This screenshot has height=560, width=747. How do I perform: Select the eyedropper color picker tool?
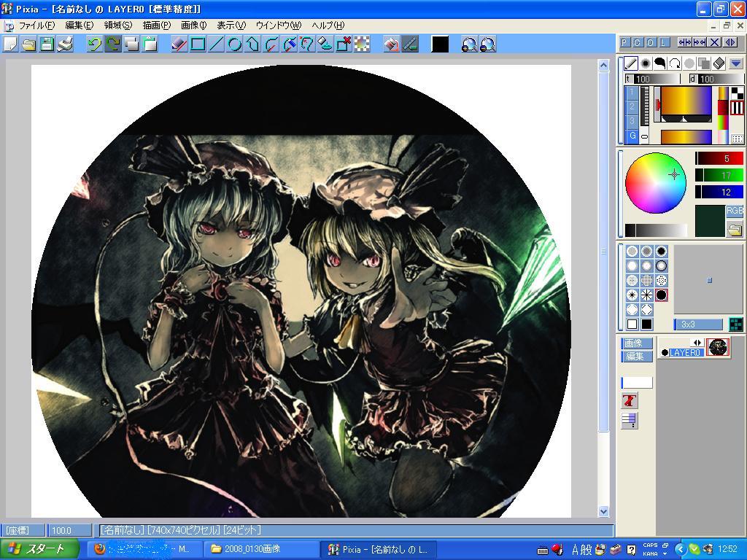[x=289, y=44]
